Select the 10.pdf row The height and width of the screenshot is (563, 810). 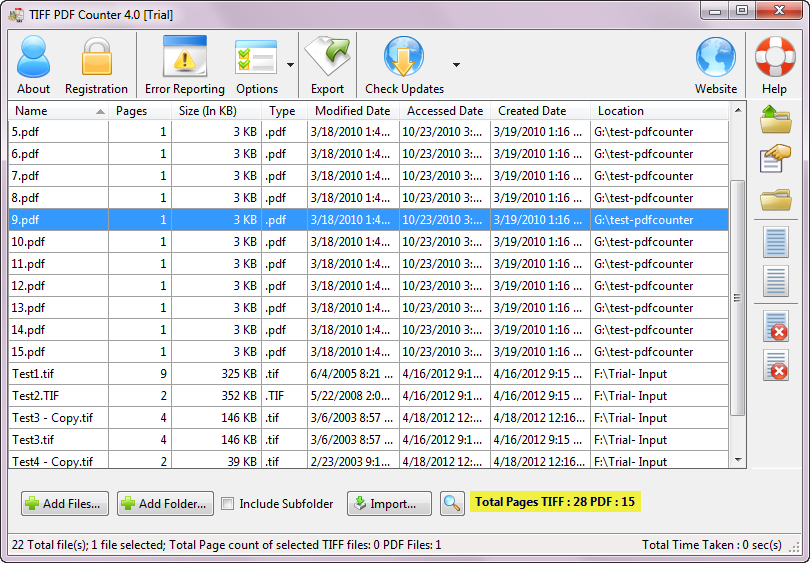(368, 242)
